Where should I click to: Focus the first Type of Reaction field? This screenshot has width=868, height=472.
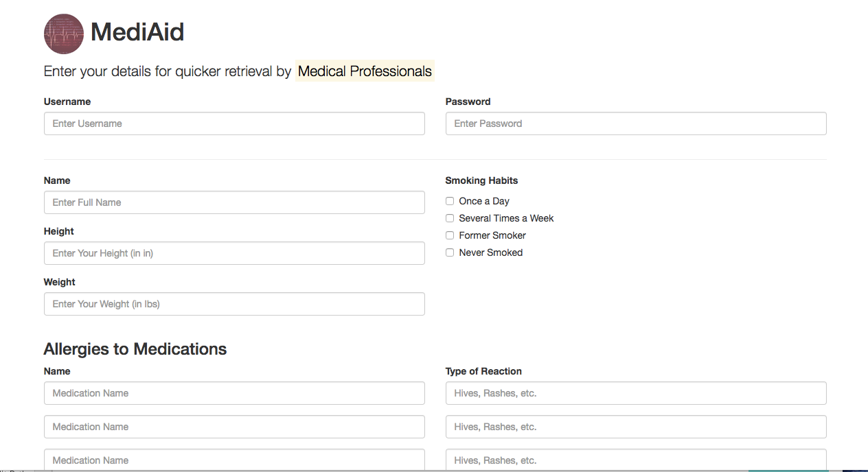click(x=635, y=393)
